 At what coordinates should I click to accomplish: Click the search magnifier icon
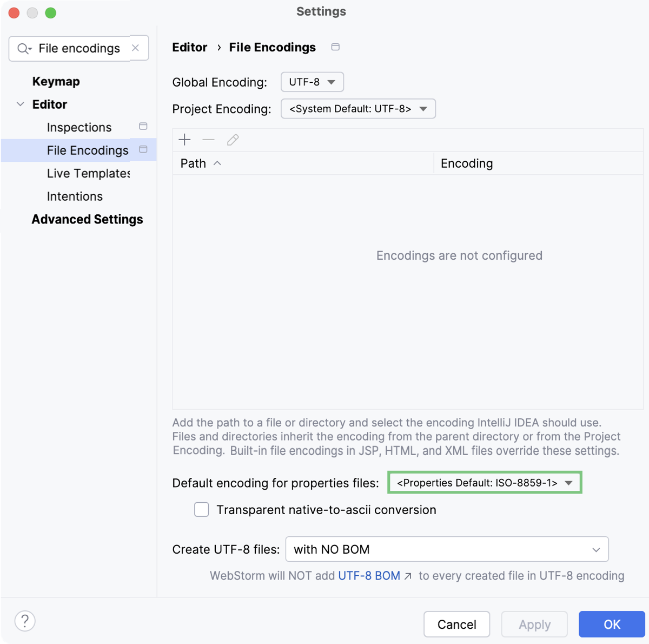(24, 48)
